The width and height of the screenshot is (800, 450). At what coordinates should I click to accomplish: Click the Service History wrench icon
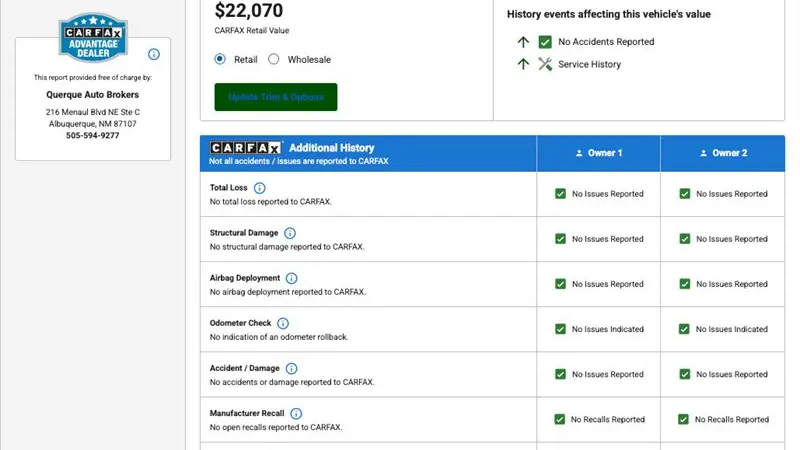(x=545, y=64)
